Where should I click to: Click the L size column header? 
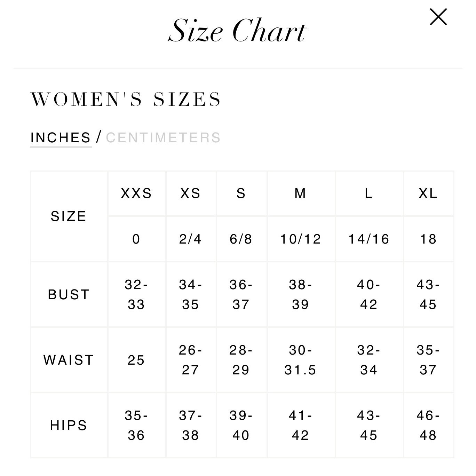369,193
